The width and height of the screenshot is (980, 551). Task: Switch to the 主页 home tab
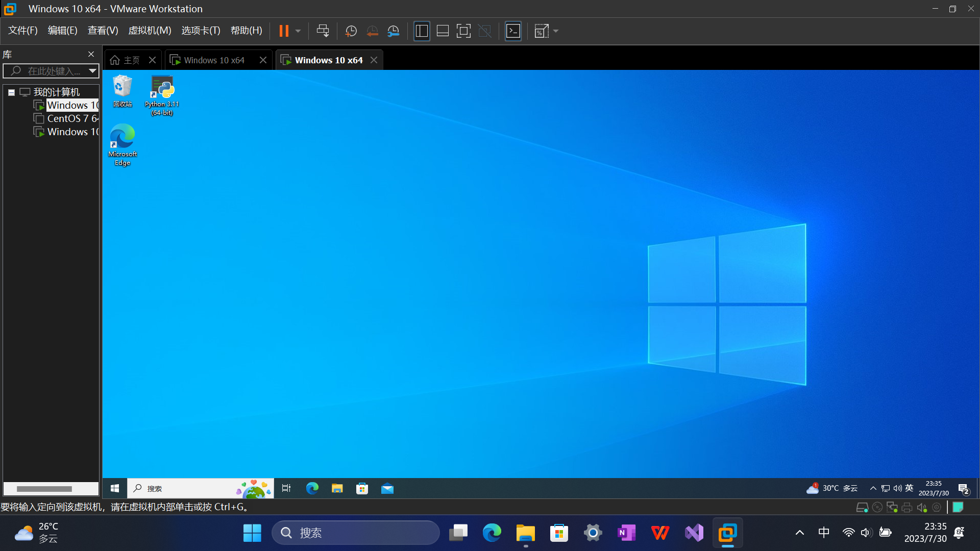click(126, 60)
